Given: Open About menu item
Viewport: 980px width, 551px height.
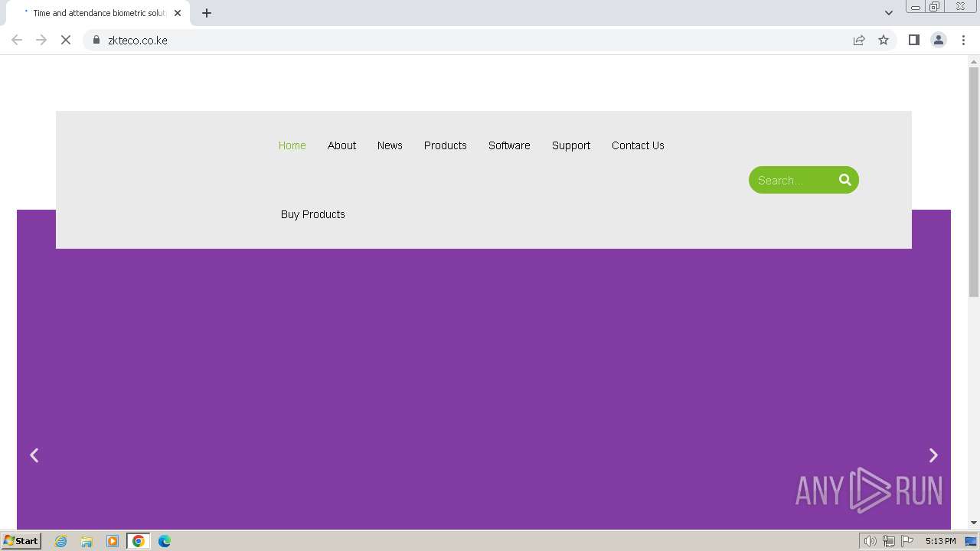Looking at the screenshot, I should tap(341, 145).
